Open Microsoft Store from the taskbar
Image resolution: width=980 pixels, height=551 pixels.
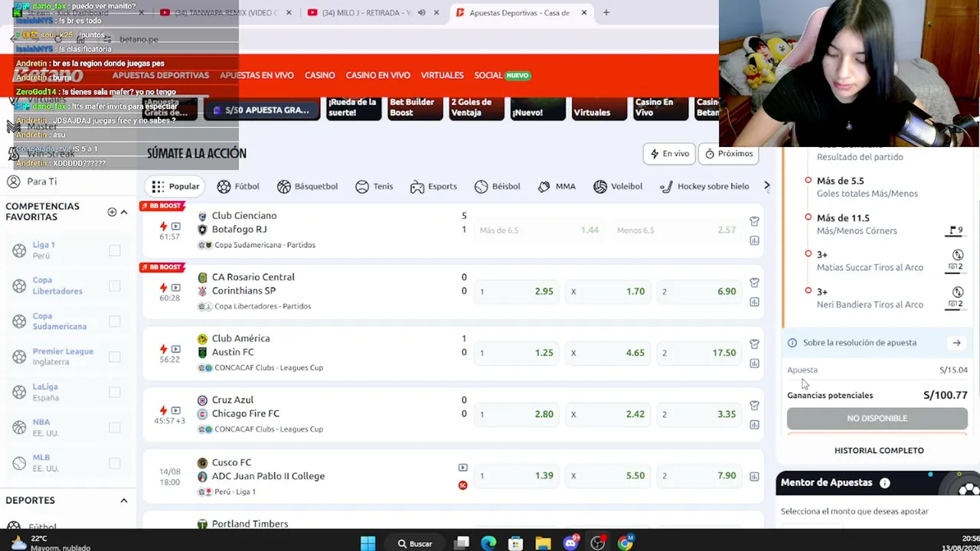point(515,543)
